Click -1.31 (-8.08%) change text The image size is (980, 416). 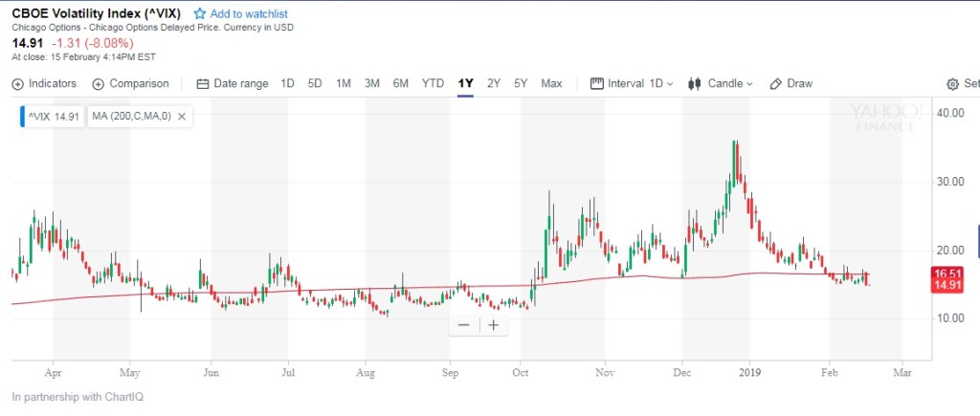coord(93,44)
